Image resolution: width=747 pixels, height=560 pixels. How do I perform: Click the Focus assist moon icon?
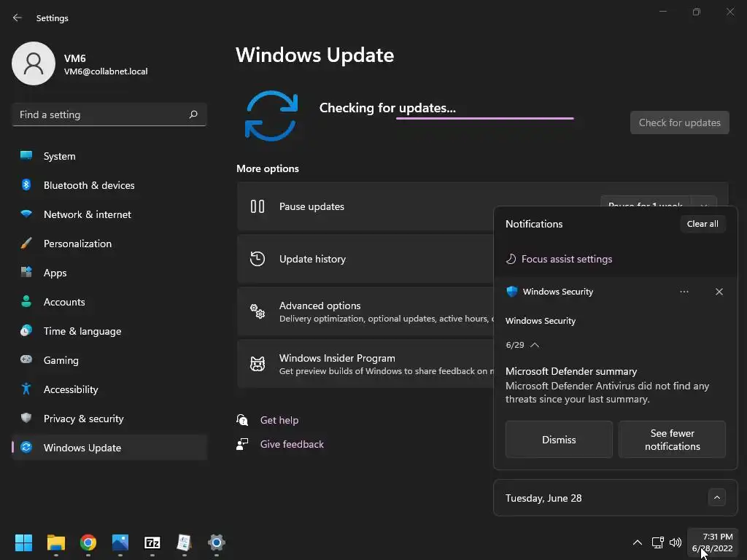pos(511,259)
